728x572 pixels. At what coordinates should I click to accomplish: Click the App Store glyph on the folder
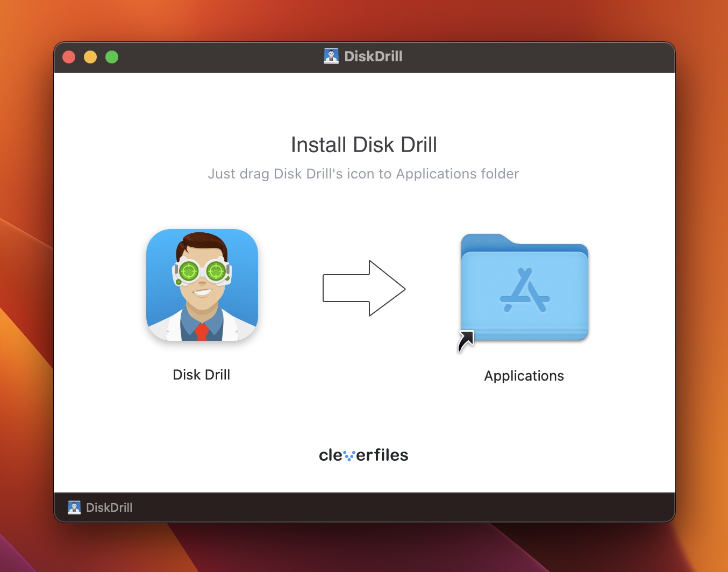tap(525, 290)
